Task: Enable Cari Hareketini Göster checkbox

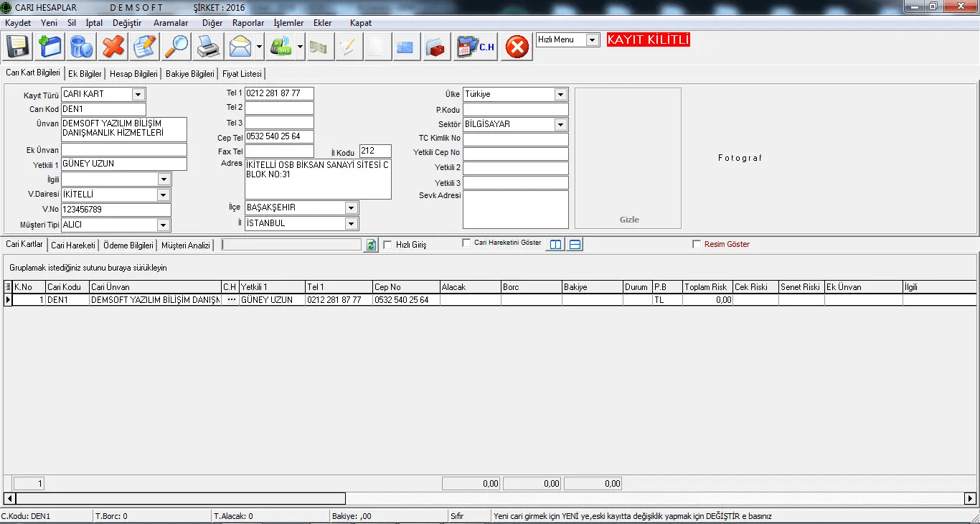Action: (x=466, y=243)
